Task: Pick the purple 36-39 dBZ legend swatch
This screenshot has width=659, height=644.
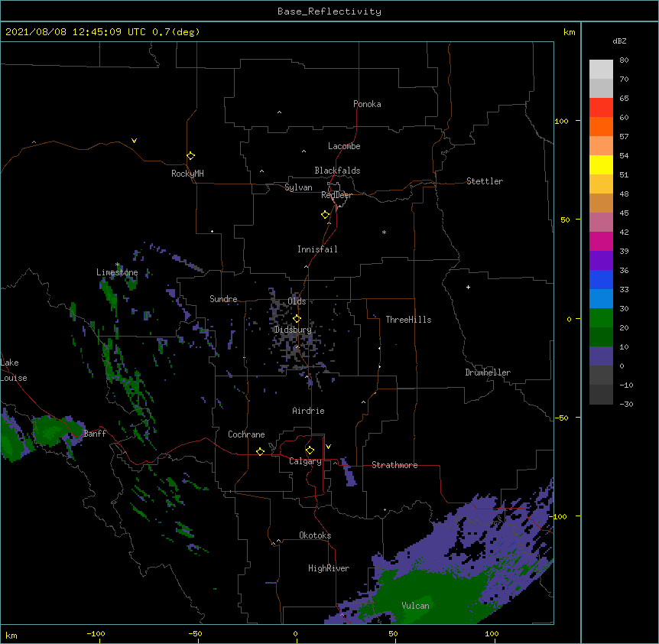Action: 601,261
